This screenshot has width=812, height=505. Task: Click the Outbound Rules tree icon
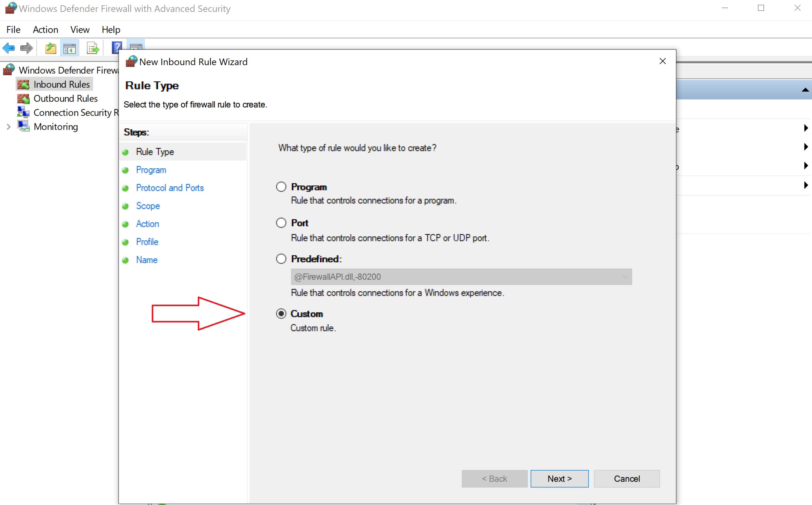[x=23, y=99]
